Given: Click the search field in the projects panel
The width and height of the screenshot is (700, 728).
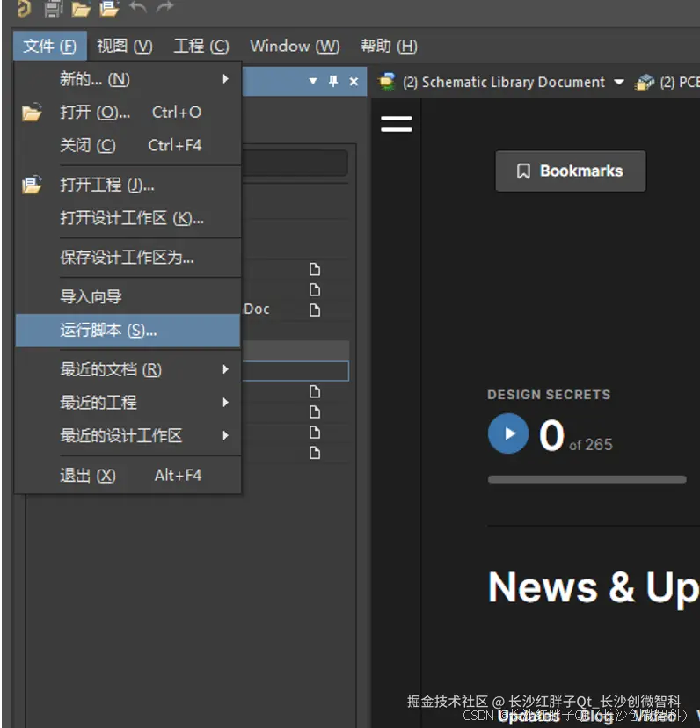Looking at the screenshot, I should [x=295, y=163].
